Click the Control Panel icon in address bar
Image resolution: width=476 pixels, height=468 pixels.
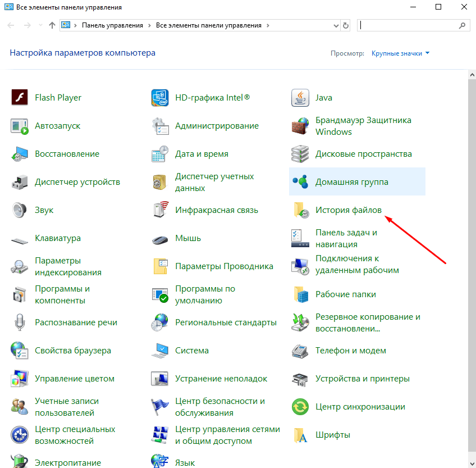click(66, 25)
